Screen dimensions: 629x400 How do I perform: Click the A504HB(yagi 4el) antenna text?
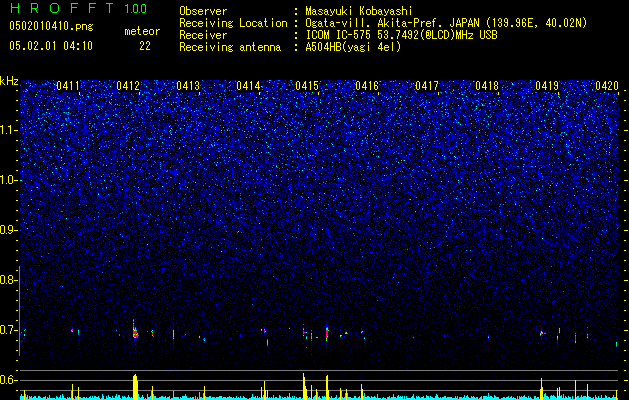(x=353, y=47)
